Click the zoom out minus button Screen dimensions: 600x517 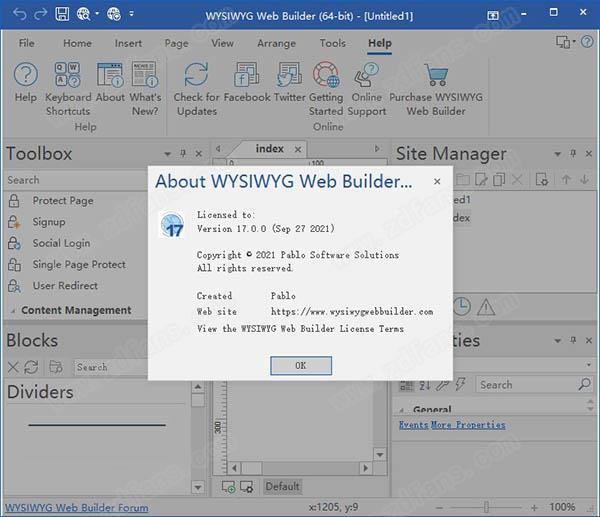[439, 508]
